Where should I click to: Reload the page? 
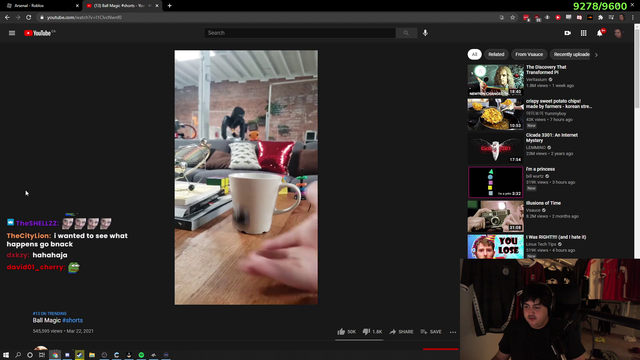29,18
